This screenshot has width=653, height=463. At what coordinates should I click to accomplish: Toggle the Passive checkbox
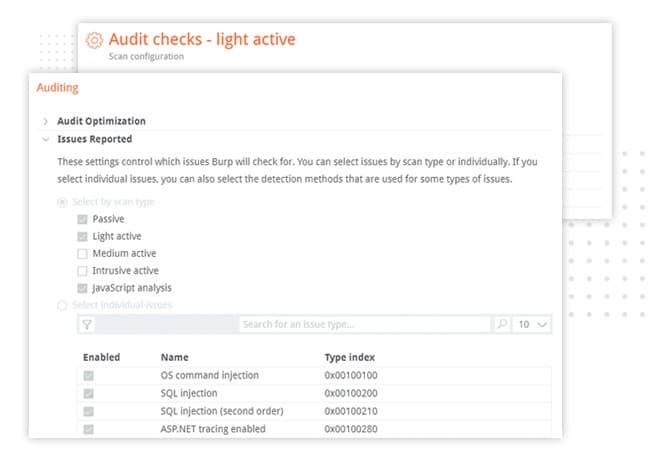coord(82,219)
